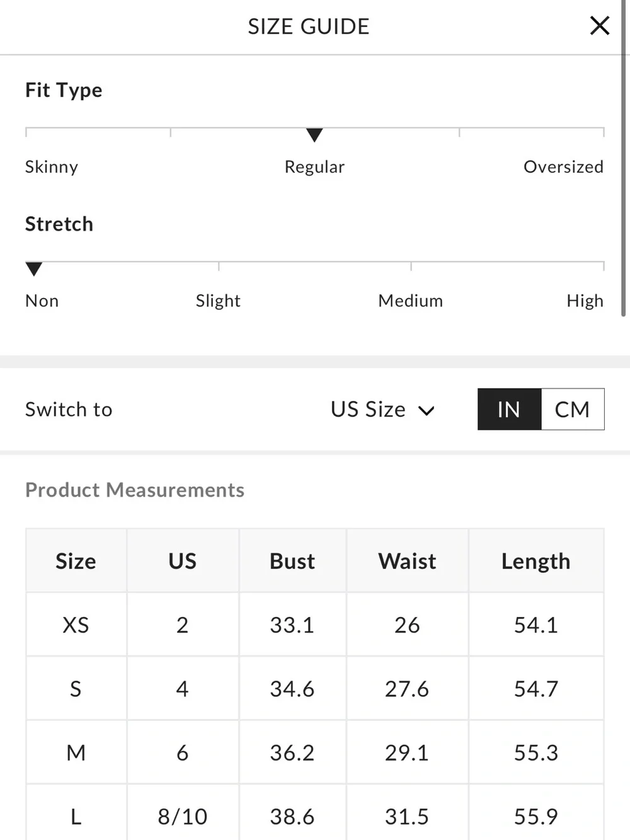This screenshot has width=630, height=840.
Task: Select IN measurement unit
Action: pos(509,410)
